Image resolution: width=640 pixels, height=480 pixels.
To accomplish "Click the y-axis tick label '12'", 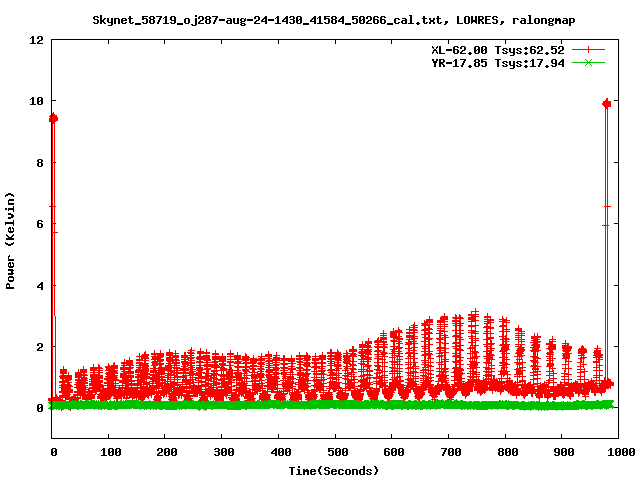I will click(x=36, y=40).
